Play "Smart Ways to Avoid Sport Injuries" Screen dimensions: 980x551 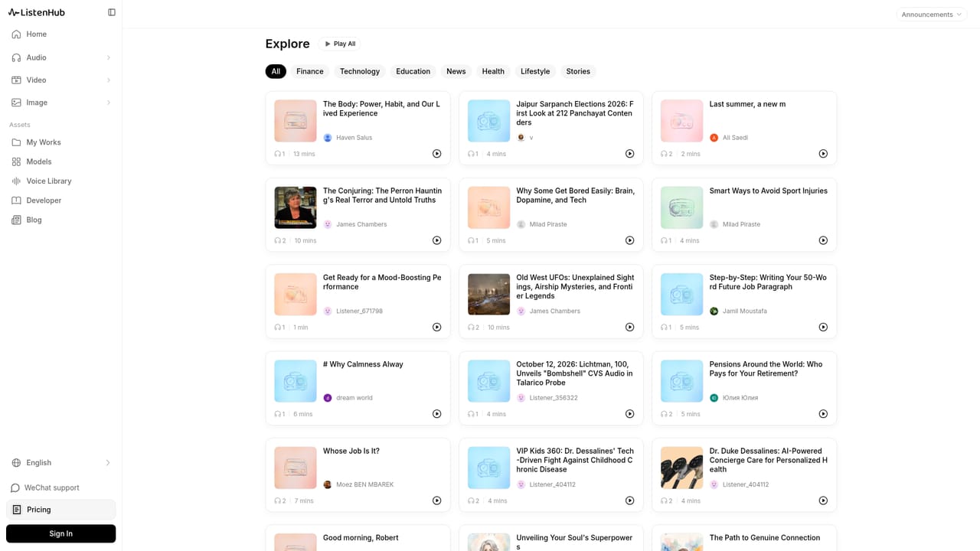(x=823, y=240)
